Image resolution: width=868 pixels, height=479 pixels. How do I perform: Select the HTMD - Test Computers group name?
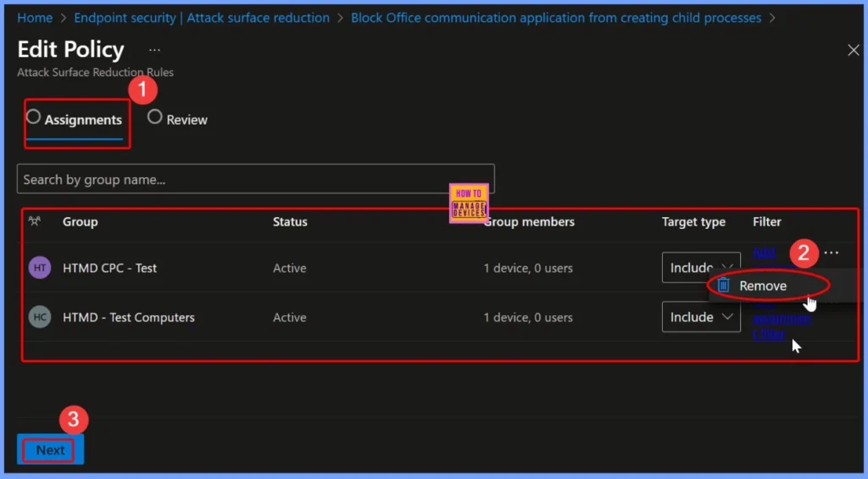pos(129,317)
